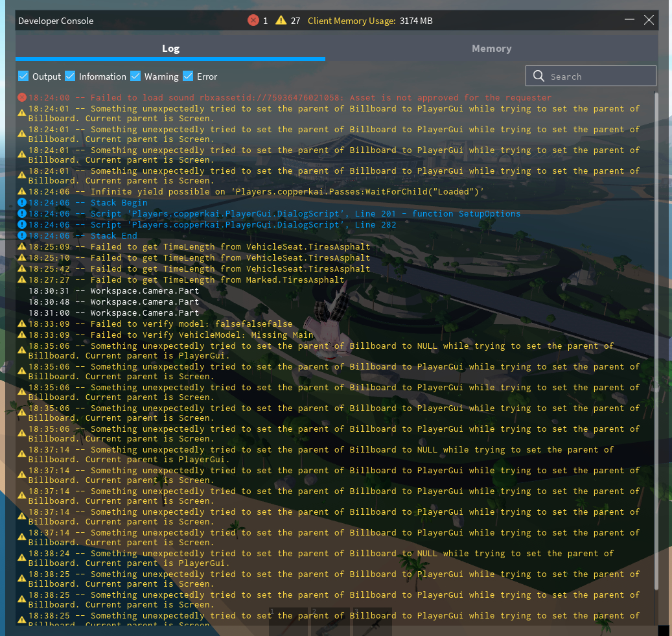Click the info icon next to Stack Begin
This screenshot has width=672, height=636.
coord(22,203)
